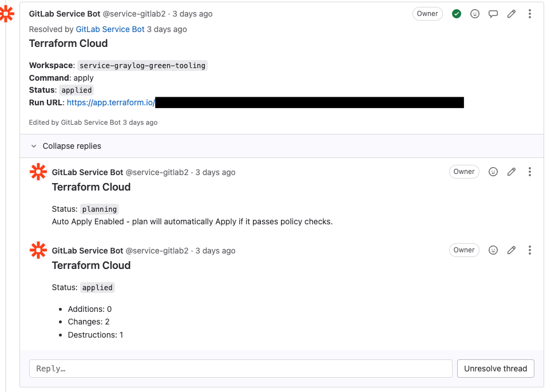This screenshot has width=547, height=392.
Task: Open more actions menu on top comment
Action: point(530,14)
